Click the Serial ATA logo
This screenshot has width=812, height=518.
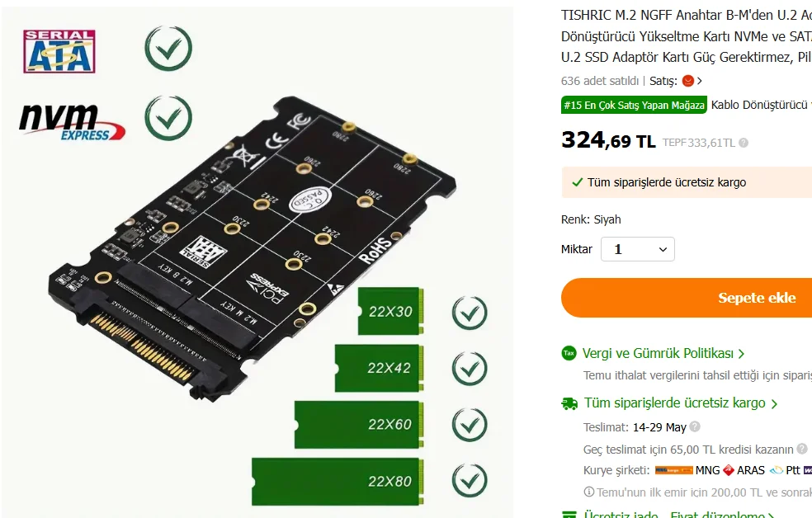[x=59, y=51]
